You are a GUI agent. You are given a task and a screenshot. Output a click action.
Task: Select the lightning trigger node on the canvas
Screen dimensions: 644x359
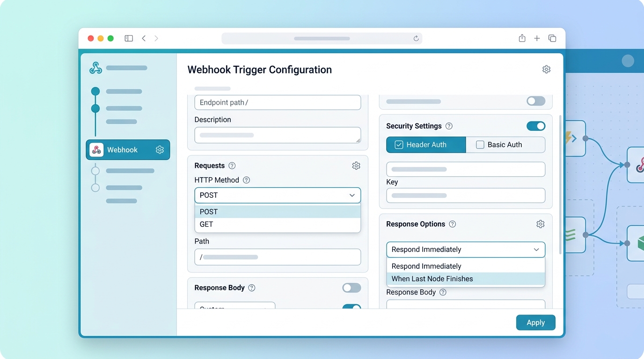575,138
